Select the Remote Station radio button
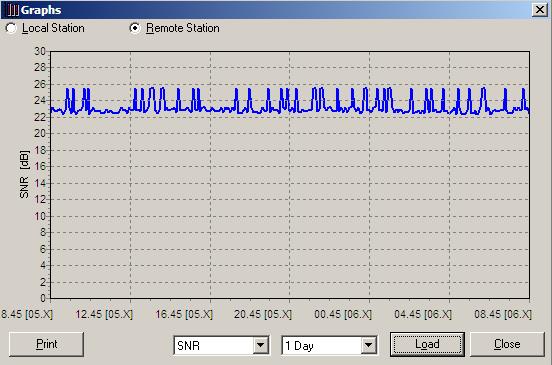Viewport: 552px width, 365px height. [135, 28]
